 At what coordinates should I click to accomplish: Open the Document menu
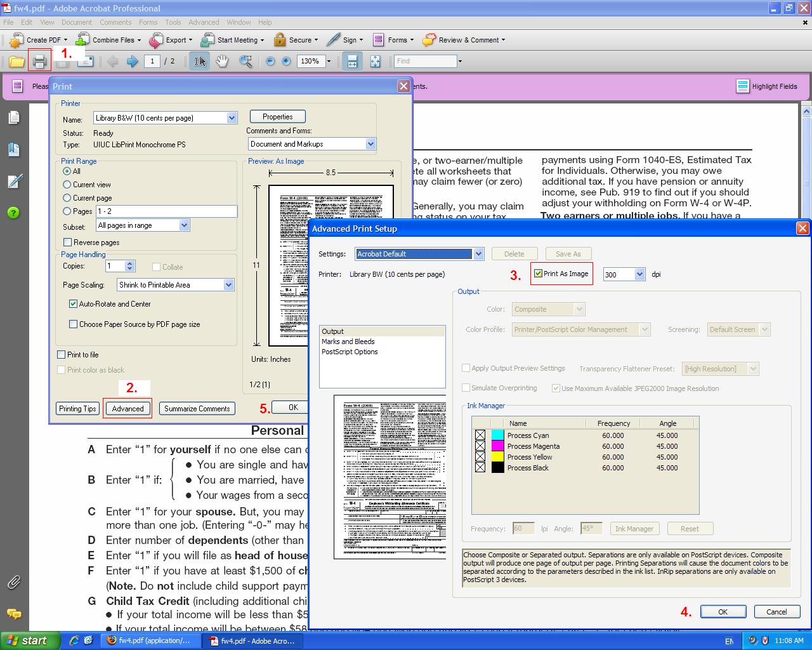point(77,22)
